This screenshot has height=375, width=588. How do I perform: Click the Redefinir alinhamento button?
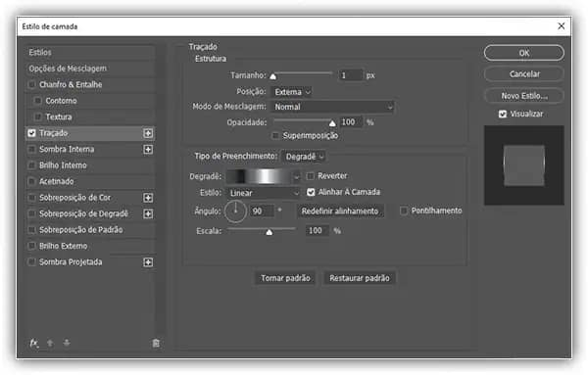(340, 211)
